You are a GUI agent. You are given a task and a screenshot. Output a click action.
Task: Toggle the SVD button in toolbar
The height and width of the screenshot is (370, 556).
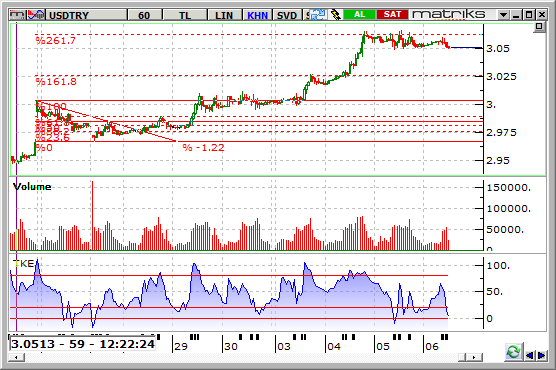tap(287, 15)
